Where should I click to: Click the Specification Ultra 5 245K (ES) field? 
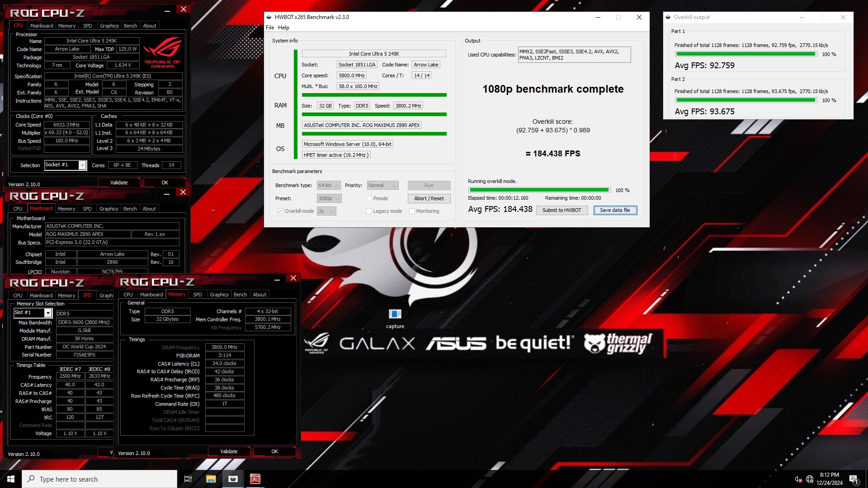tap(113, 76)
